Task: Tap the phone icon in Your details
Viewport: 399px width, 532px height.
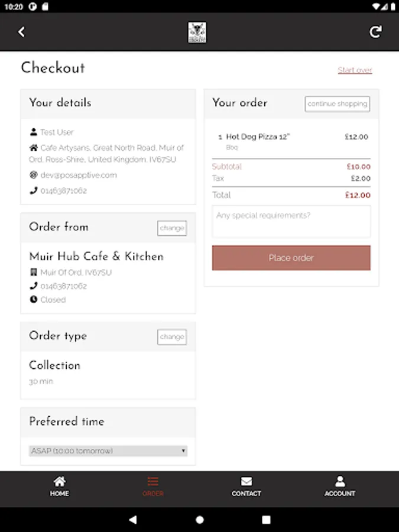Action: pos(33,191)
